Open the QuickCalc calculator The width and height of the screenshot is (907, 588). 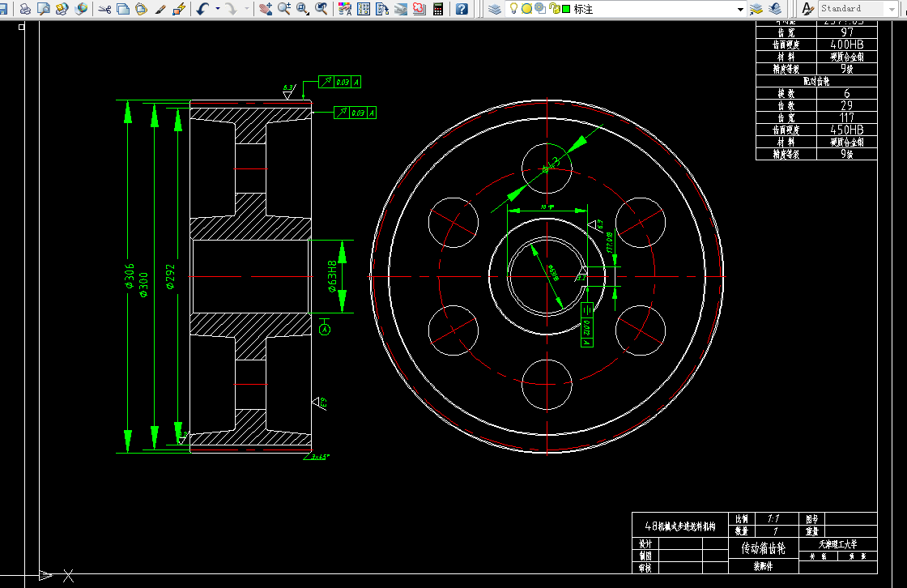(438, 9)
